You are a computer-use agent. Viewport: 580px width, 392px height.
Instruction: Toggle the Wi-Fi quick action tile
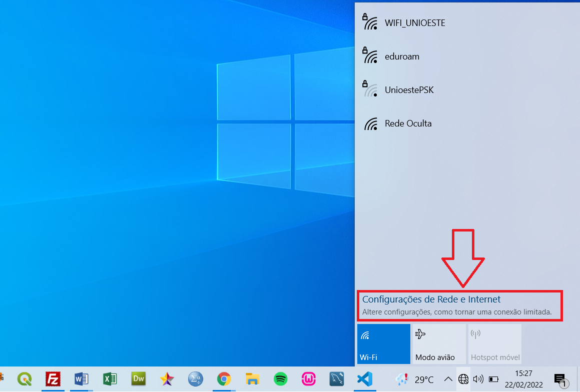click(383, 344)
